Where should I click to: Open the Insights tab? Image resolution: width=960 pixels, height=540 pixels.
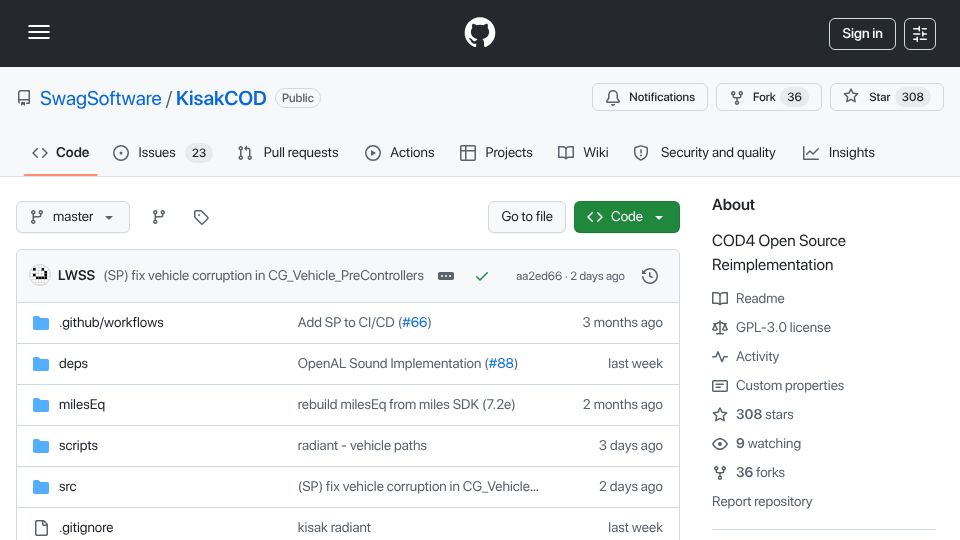pyautogui.click(x=838, y=152)
